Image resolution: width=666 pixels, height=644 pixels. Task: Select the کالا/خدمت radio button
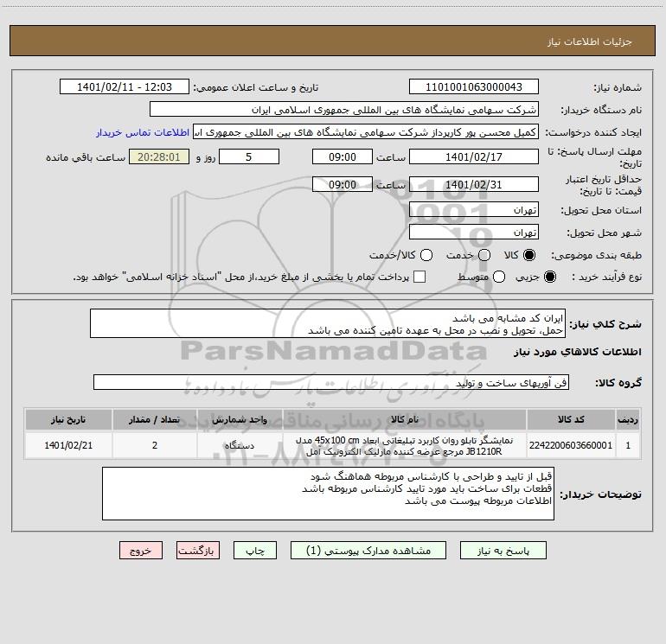[426, 255]
